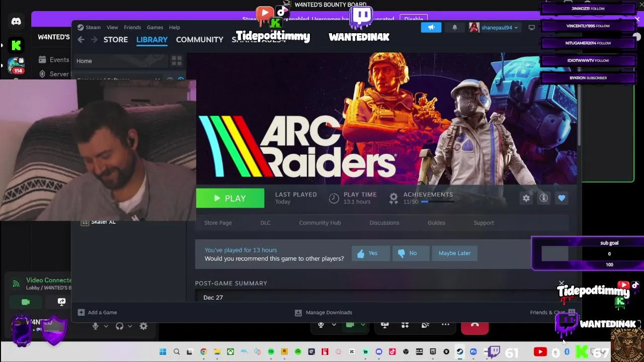
Task: Open the View menu
Action: point(112,27)
